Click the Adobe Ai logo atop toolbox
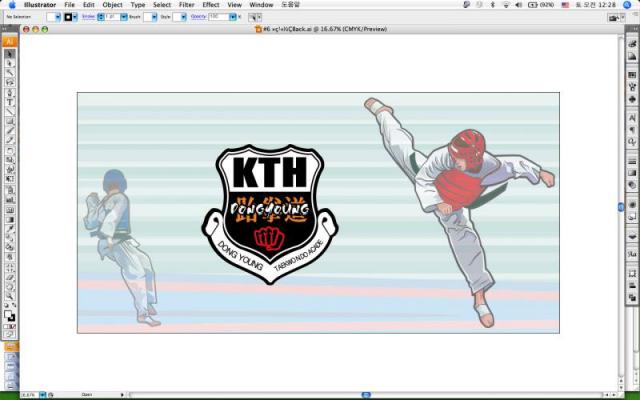This screenshot has height=400, width=640. pyautogui.click(x=10, y=42)
